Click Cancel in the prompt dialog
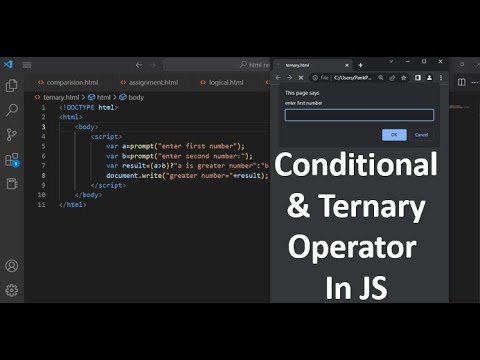480x360 pixels. click(421, 135)
